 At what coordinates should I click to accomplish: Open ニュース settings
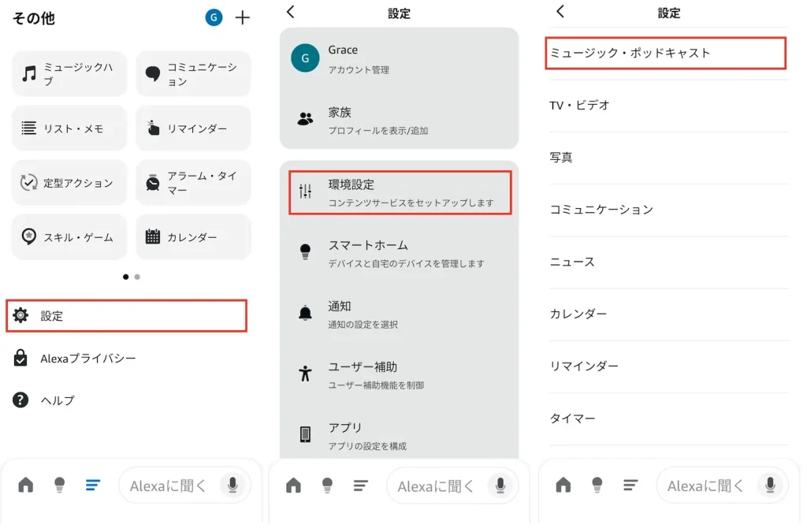pyautogui.click(x=668, y=262)
